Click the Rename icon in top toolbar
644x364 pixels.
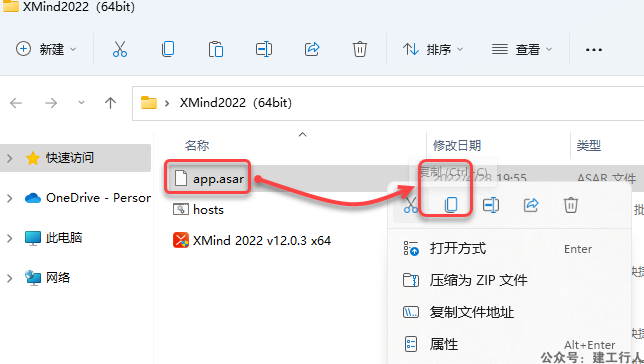coord(264,49)
